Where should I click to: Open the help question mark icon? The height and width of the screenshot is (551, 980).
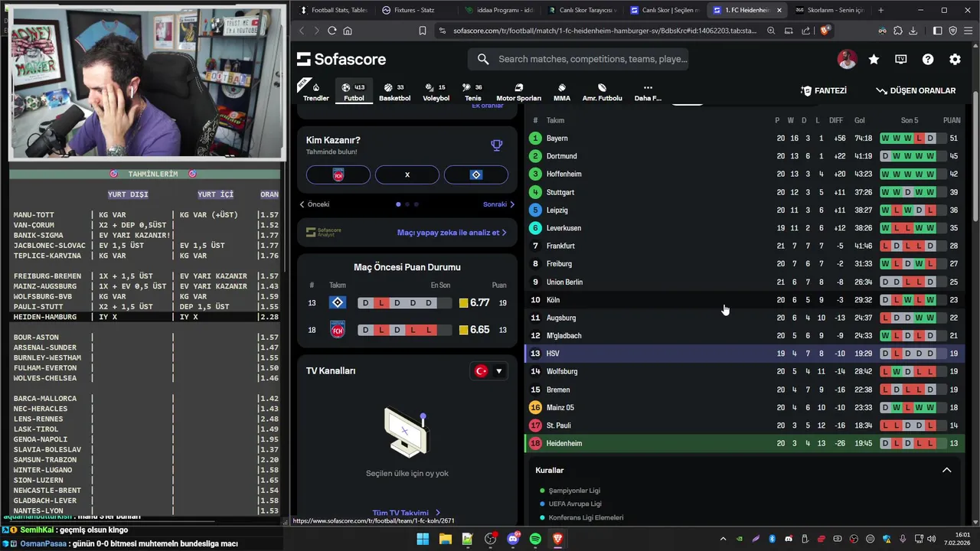[x=928, y=59]
